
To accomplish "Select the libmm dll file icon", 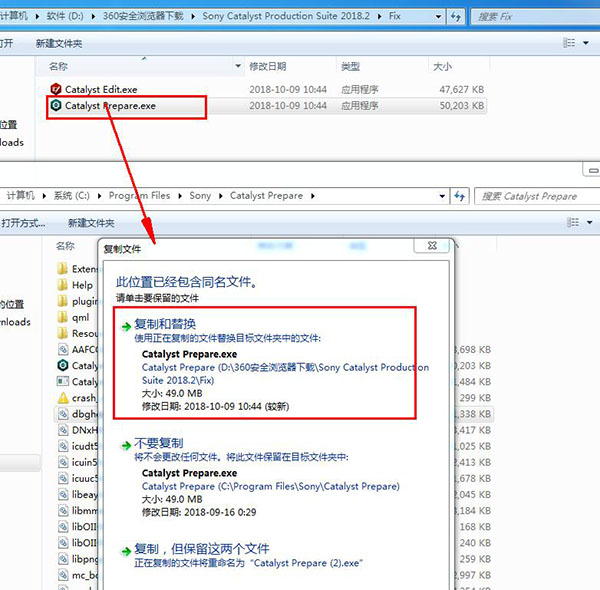I will click(63, 510).
